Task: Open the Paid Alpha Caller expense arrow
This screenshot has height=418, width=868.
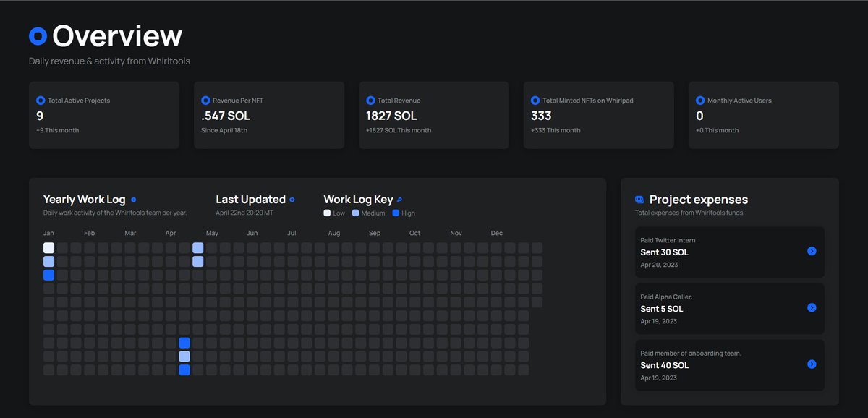Action: [812, 307]
